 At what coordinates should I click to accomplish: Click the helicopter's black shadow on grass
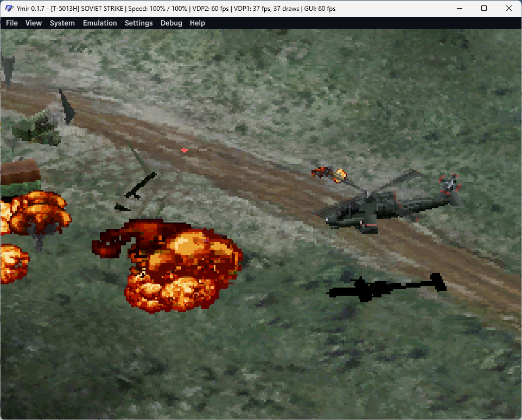click(387, 287)
